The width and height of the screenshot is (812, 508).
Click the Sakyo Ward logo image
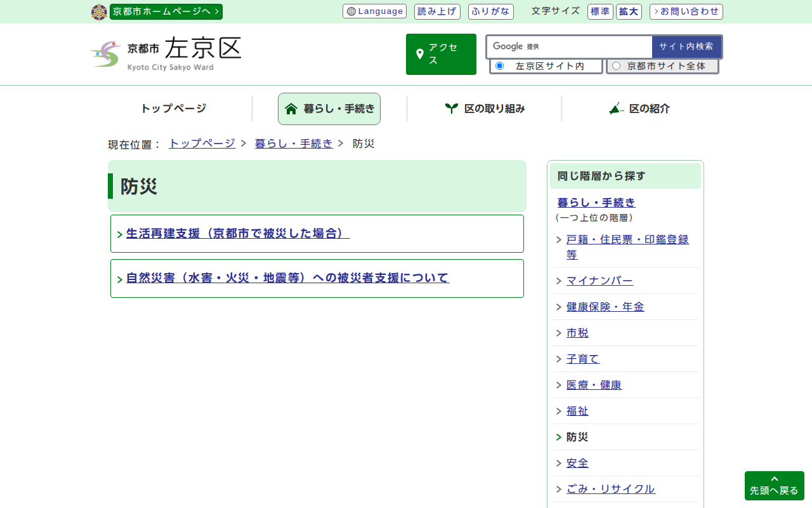tap(166, 54)
